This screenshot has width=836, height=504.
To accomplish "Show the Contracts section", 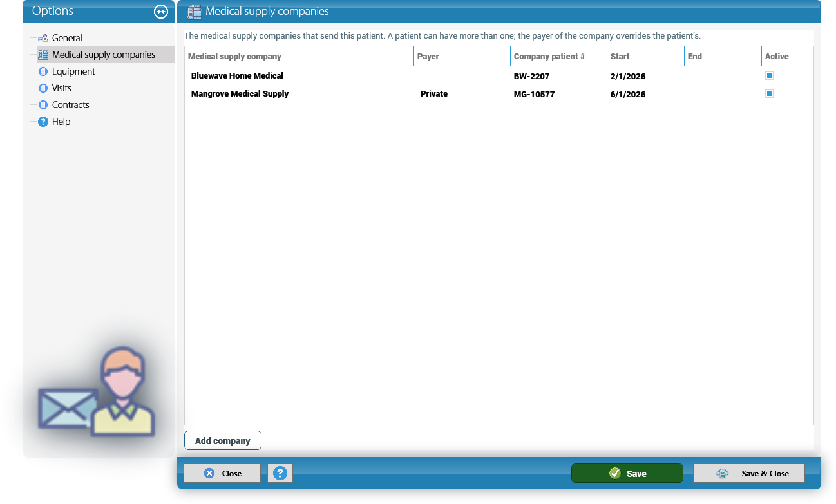I will pyautogui.click(x=71, y=105).
